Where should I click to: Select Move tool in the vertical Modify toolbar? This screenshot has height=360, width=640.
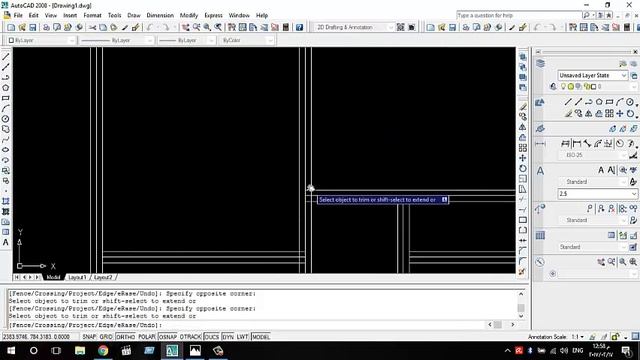tap(523, 158)
